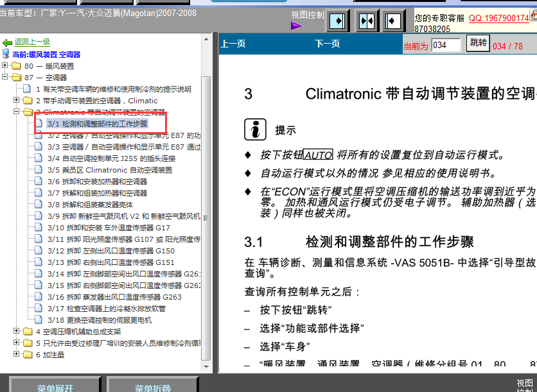Click folder icon of 6 加注量
Screen dimensions: 537x392
click(28, 354)
